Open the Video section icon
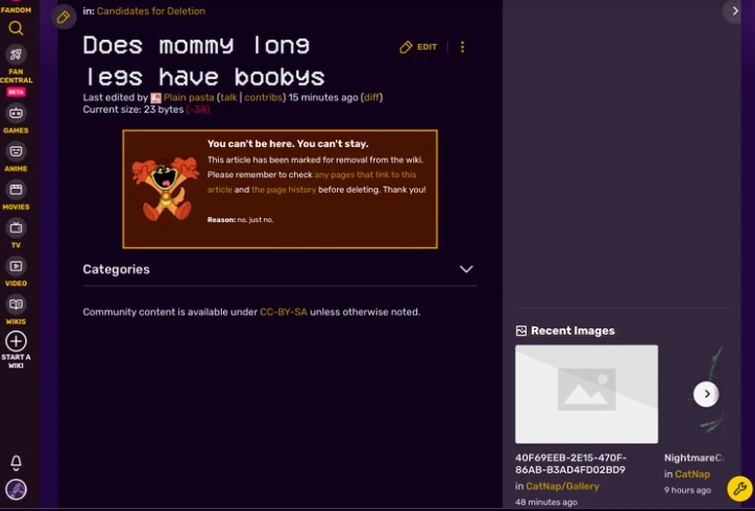 coord(16,266)
